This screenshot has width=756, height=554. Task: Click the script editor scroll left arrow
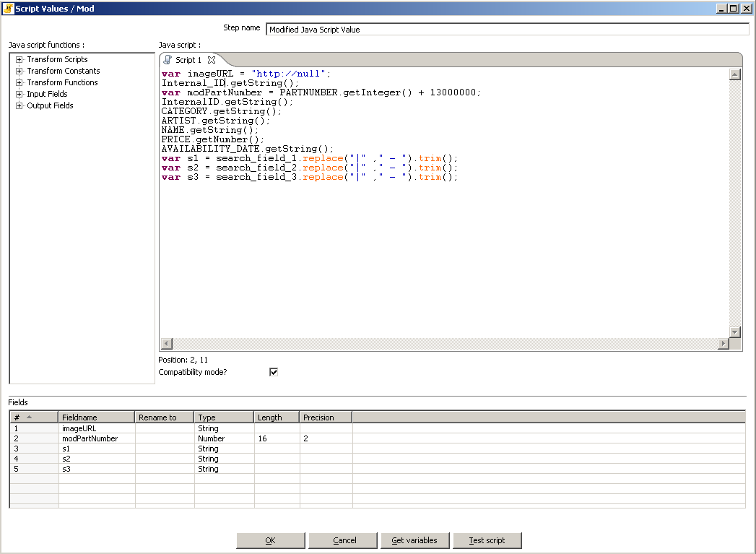pyautogui.click(x=167, y=343)
